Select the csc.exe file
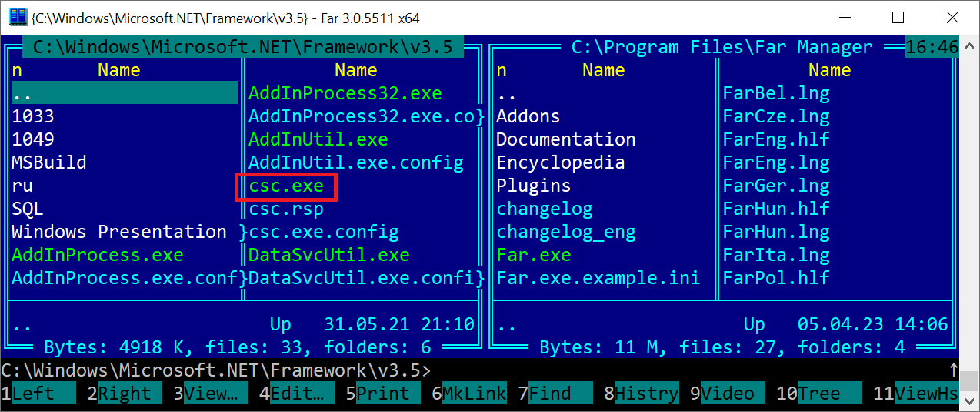The height and width of the screenshot is (412, 980). click(286, 186)
